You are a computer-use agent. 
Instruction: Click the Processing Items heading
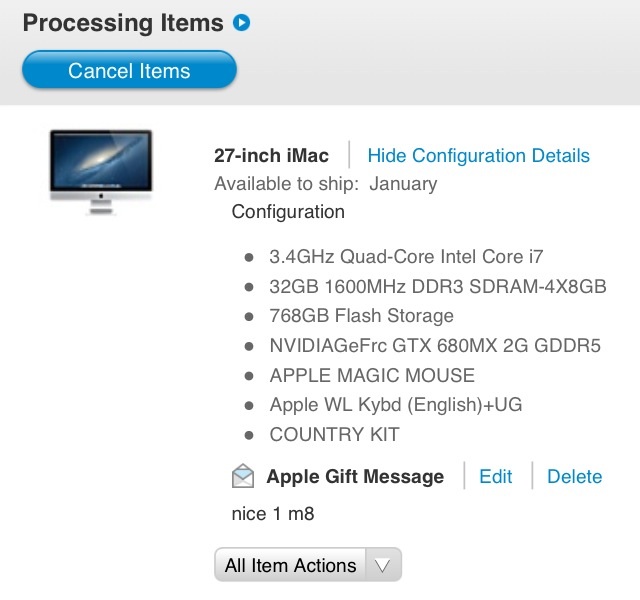pos(123,22)
